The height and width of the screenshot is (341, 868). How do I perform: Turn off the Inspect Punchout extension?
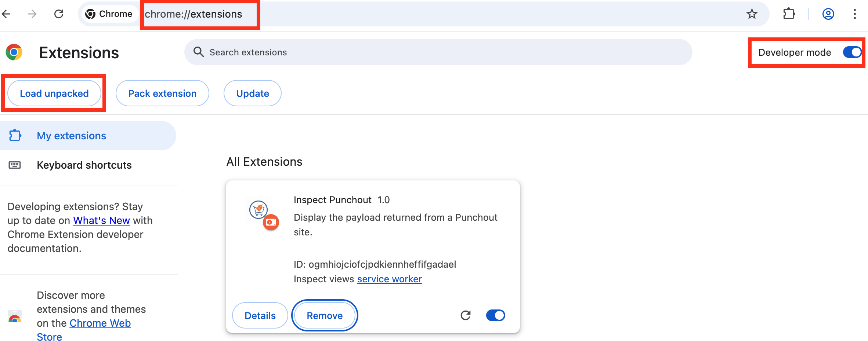coord(495,315)
